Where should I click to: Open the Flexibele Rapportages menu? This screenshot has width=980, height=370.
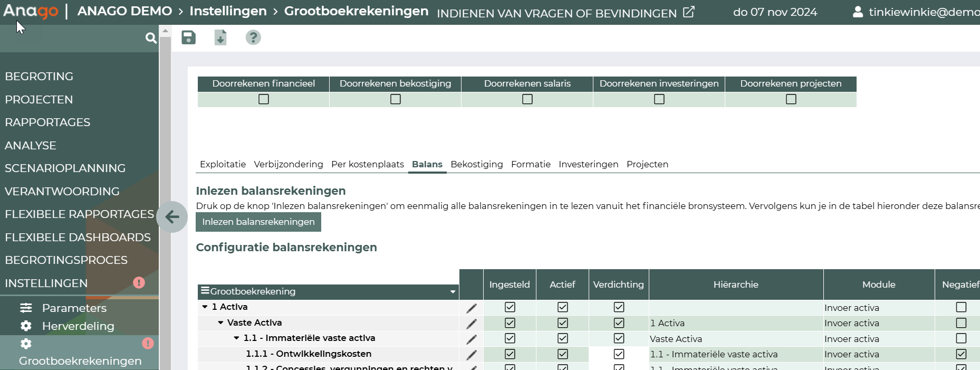coord(80,214)
